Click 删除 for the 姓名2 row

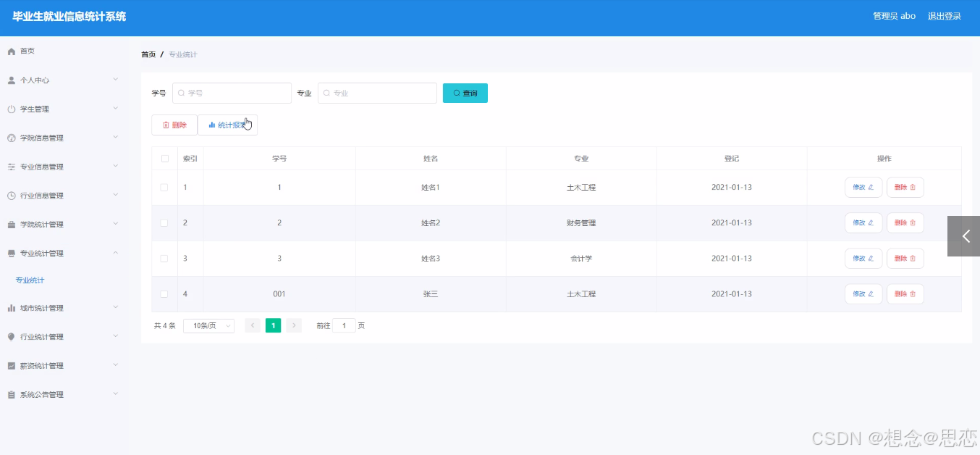click(905, 223)
